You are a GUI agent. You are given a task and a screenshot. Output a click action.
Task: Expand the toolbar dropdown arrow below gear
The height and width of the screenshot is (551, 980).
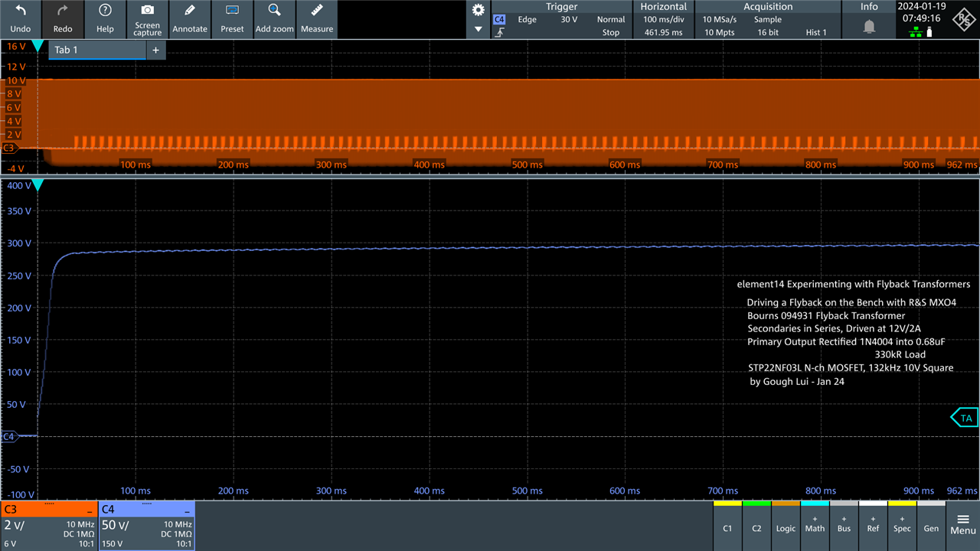click(479, 29)
